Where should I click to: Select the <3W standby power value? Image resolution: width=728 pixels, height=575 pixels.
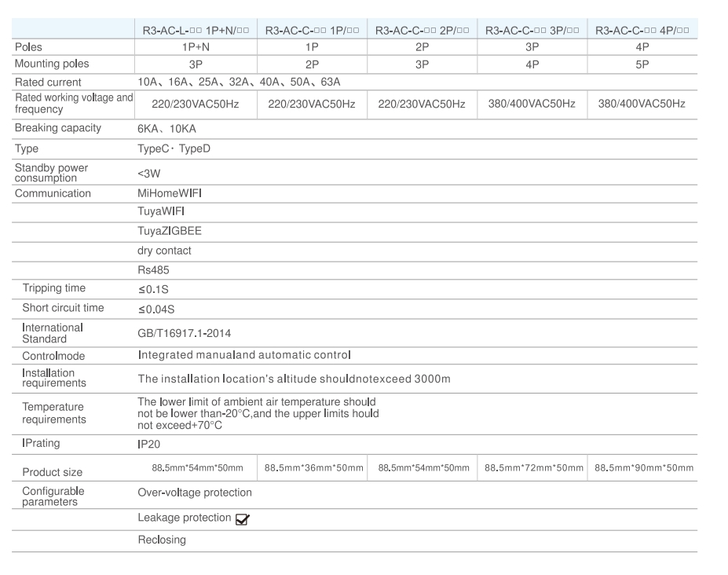(148, 174)
